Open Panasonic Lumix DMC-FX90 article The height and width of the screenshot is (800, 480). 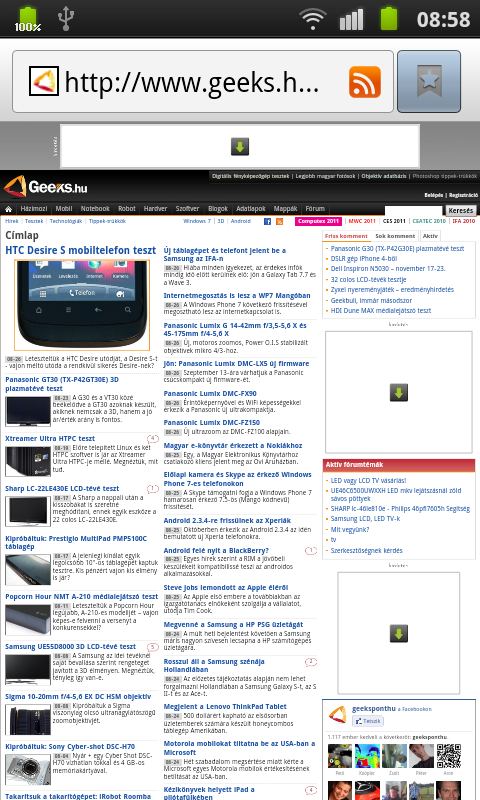[x=210, y=394]
